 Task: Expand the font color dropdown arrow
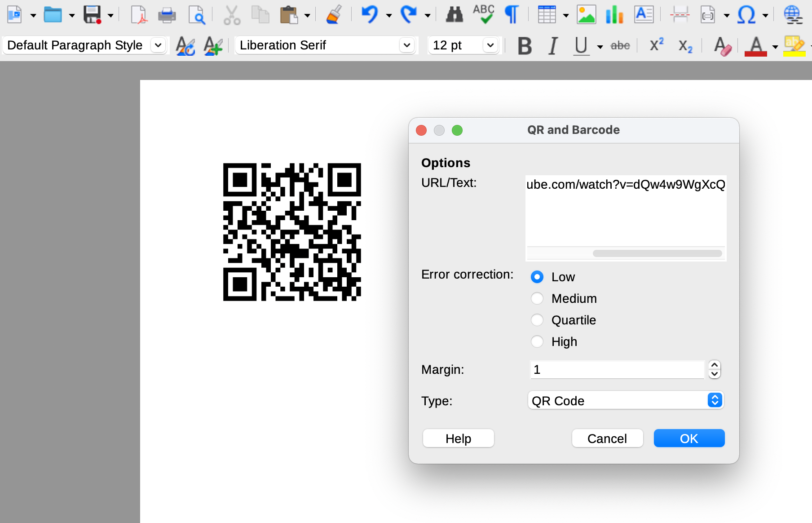click(775, 47)
